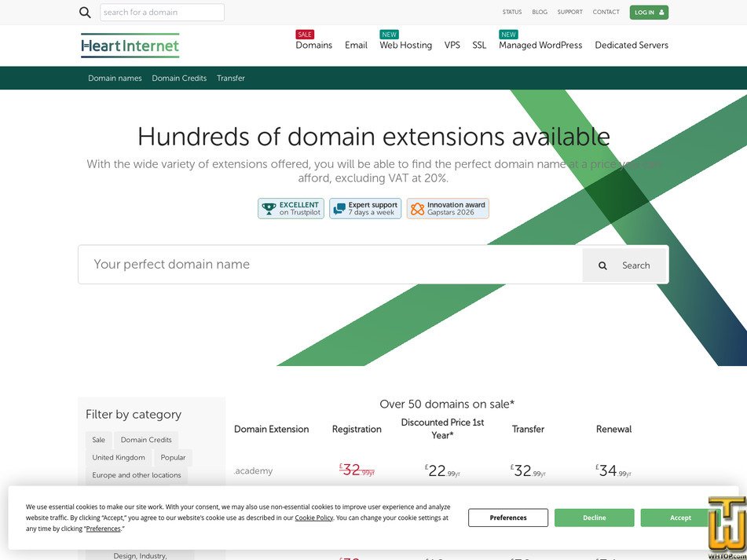Image resolution: width=747 pixels, height=560 pixels.
Task: Click the Transfer column header in the table
Action: point(528,429)
